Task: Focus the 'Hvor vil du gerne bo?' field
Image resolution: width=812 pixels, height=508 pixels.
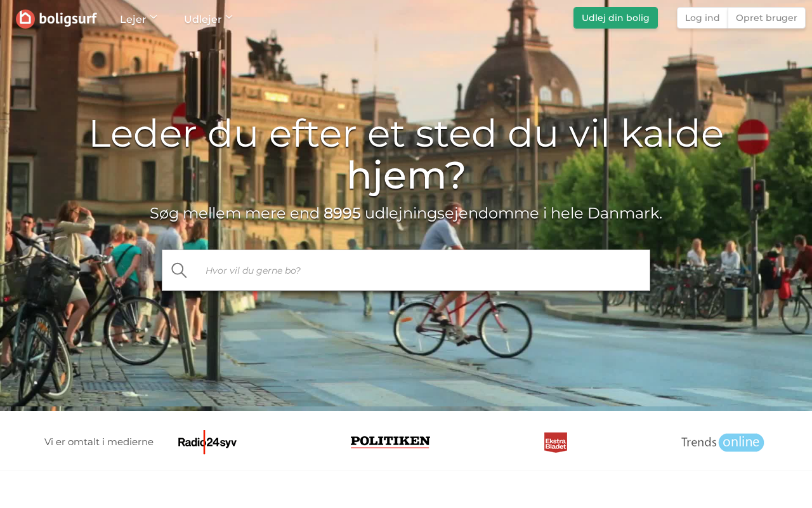Action: [x=406, y=271]
